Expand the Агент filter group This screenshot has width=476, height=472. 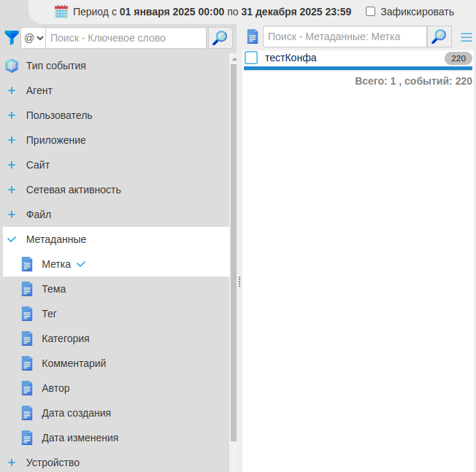tap(12, 90)
